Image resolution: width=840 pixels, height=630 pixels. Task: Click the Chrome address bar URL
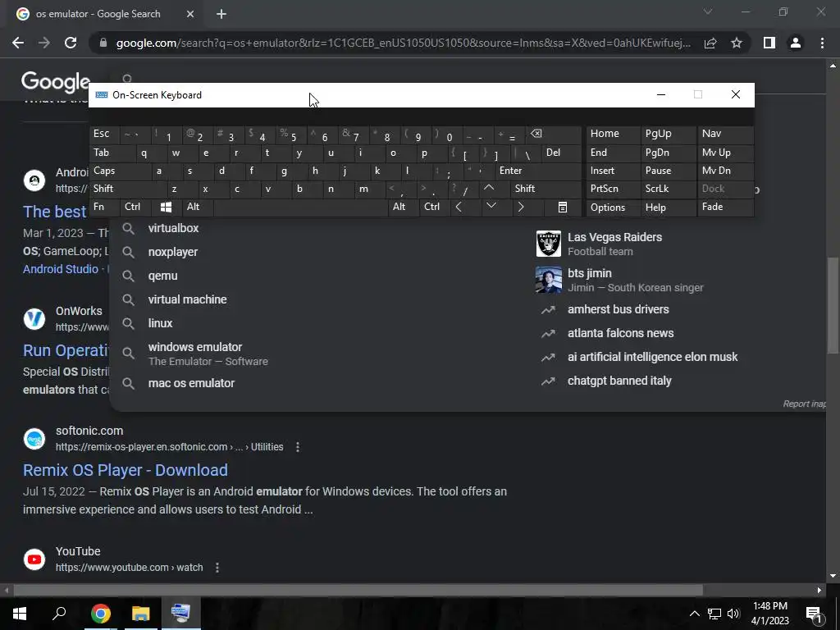[x=403, y=43]
